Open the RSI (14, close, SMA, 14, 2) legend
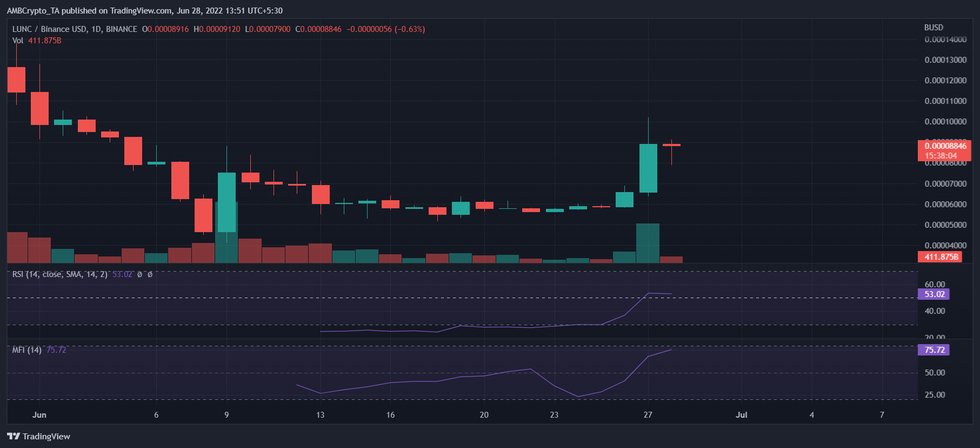This screenshot has height=448, width=980. [x=60, y=274]
